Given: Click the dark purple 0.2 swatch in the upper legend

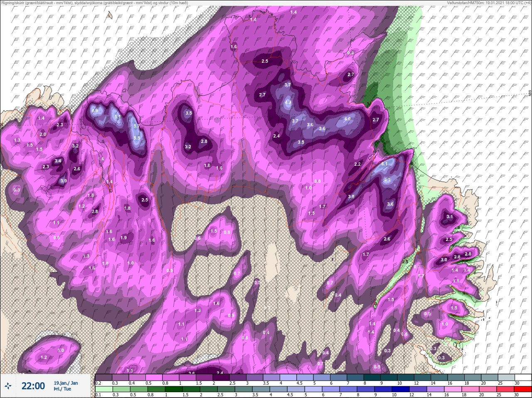Looking at the screenshot, I should (x=104, y=377).
